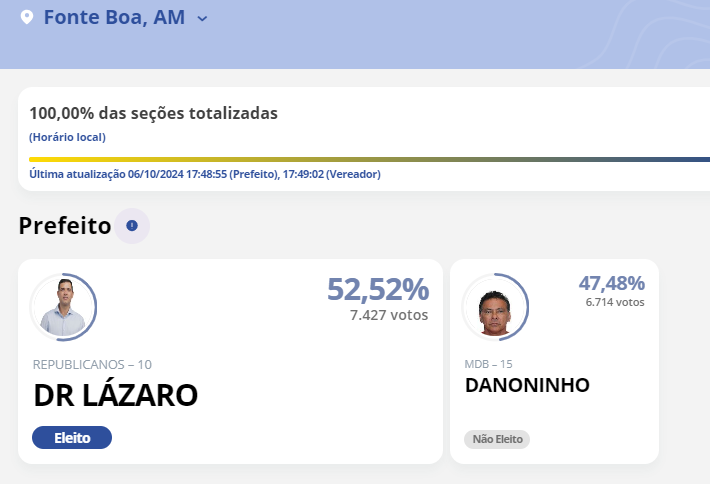Select the DR LÁZARO candidate name
This screenshot has width=710, height=484.
click(116, 395)
